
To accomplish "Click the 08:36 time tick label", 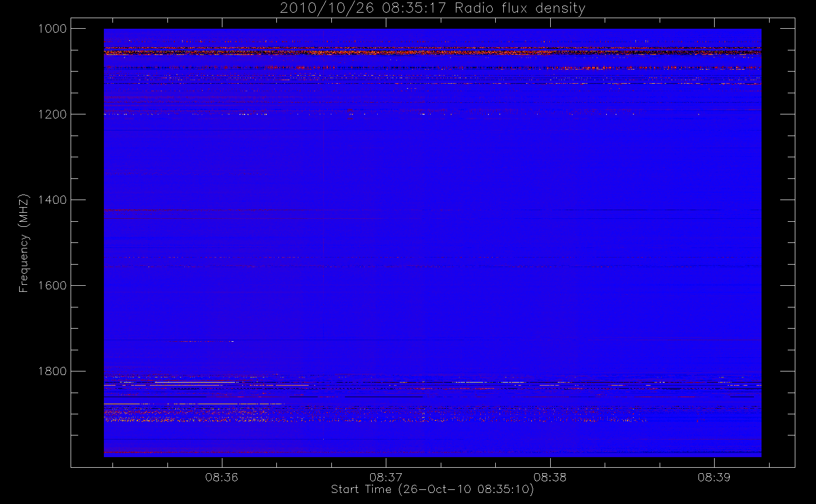I will coord(221,477).
